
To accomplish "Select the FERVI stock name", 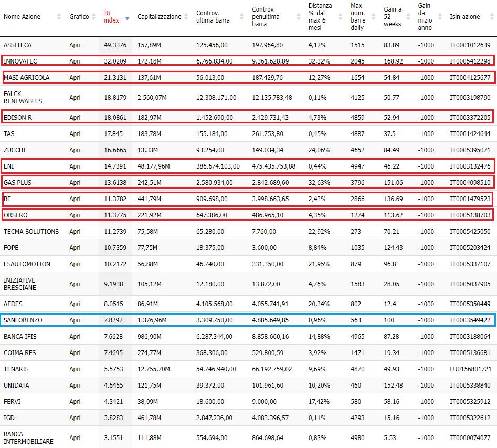I will 12,402.
